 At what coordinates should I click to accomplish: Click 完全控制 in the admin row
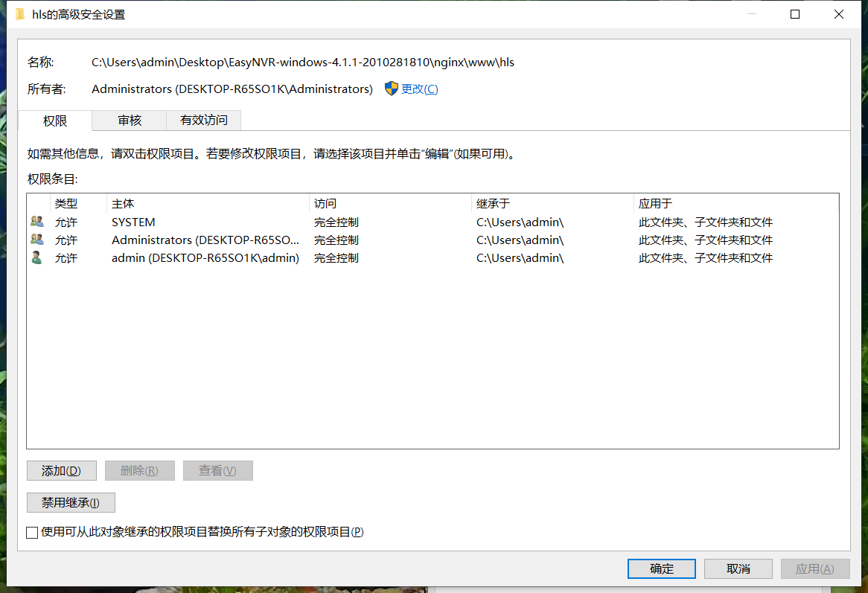[x=336, y=257]
